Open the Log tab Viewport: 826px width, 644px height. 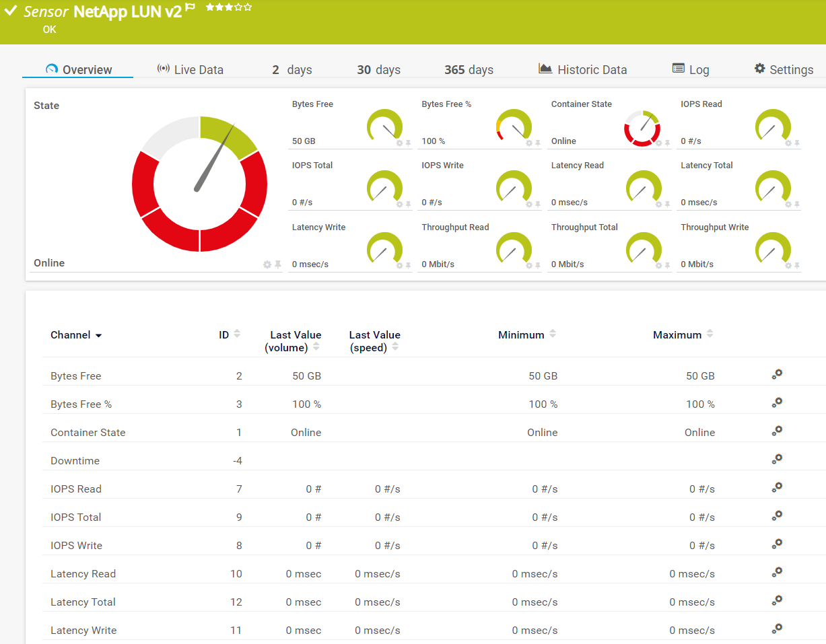[x=691, y=69]
